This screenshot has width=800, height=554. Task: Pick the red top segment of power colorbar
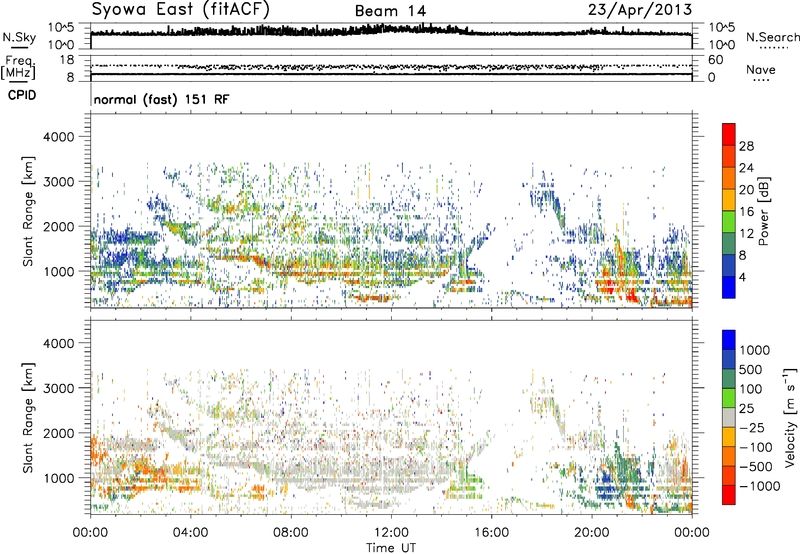pyautogui.click(x=729, y=134)
